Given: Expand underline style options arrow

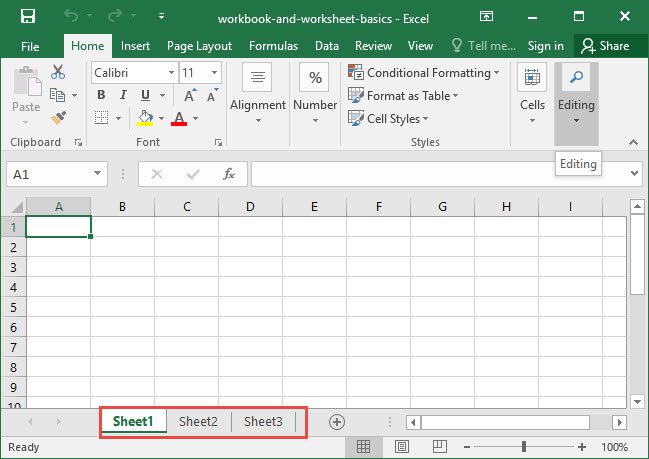Looking at the screenshot, I should (x=163, y=96).
